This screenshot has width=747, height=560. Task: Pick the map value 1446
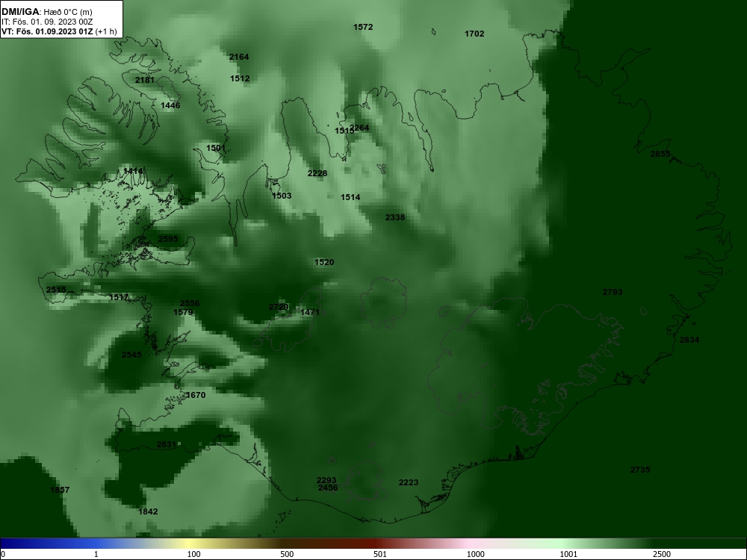coord(170,105)
